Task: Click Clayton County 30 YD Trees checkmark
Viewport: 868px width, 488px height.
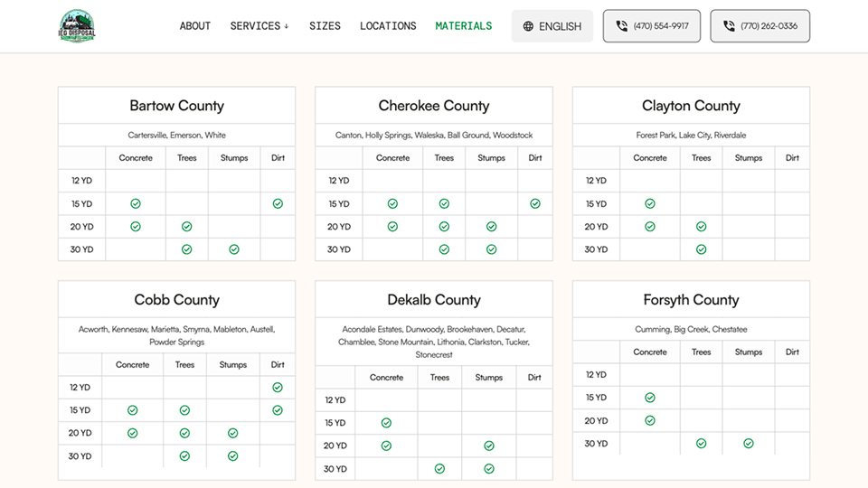Action: (701, 249)
